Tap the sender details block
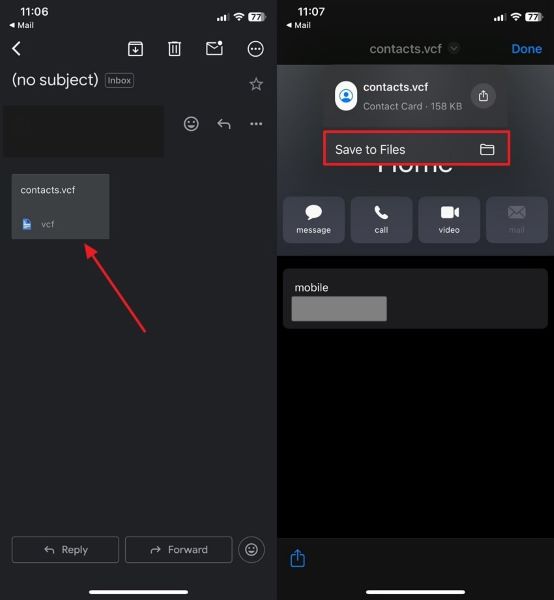The height and width of the screenshot is (600, 554). pyautogui.click(x=84, y=131)
